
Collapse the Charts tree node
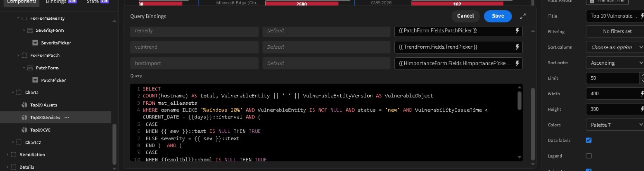13,93
